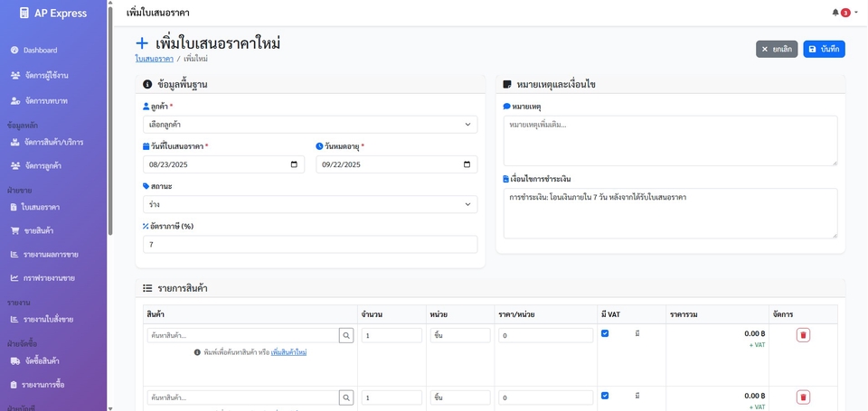This screenshot has width=868, height=411.
Task: Click search icon in first product row
Action: pyautogui.click(x=346, y=335)
